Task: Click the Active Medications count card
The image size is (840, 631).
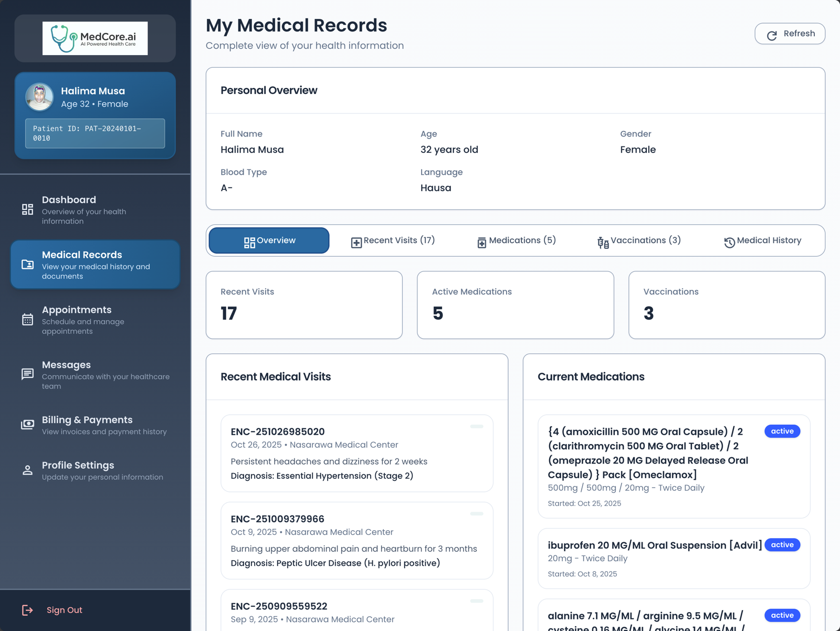Action: [514, 305]
